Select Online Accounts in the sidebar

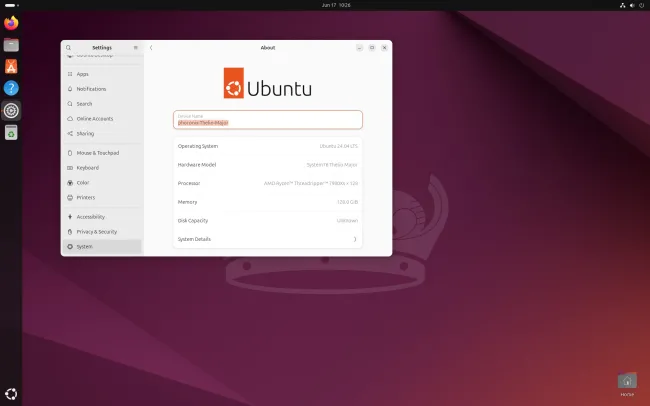pyautogui.click(x=95, y=118)
